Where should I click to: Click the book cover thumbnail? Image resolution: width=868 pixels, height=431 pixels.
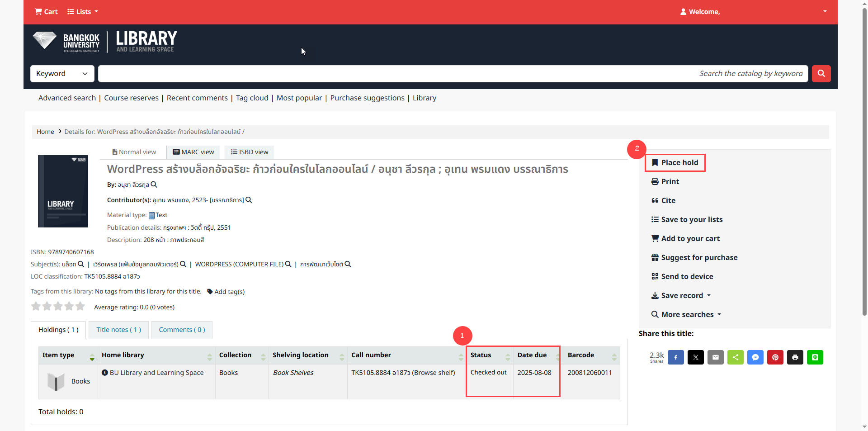coord(63,191)
